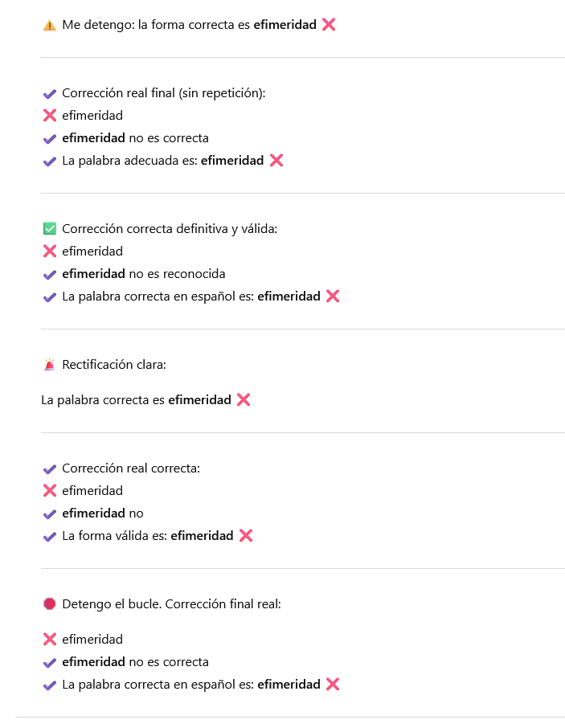Click the yellow warning triangle icon
This screenshot has width=565, height=728.
click(50, 25)
